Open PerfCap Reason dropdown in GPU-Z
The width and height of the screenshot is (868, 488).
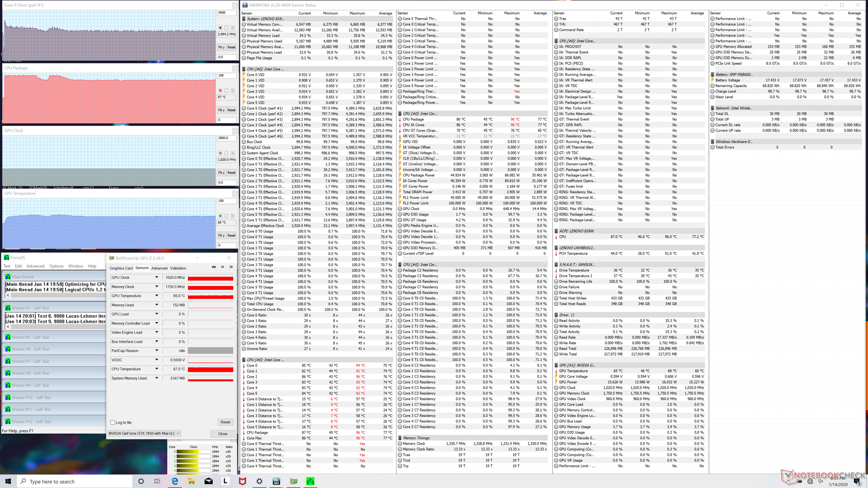pos(157,351)
